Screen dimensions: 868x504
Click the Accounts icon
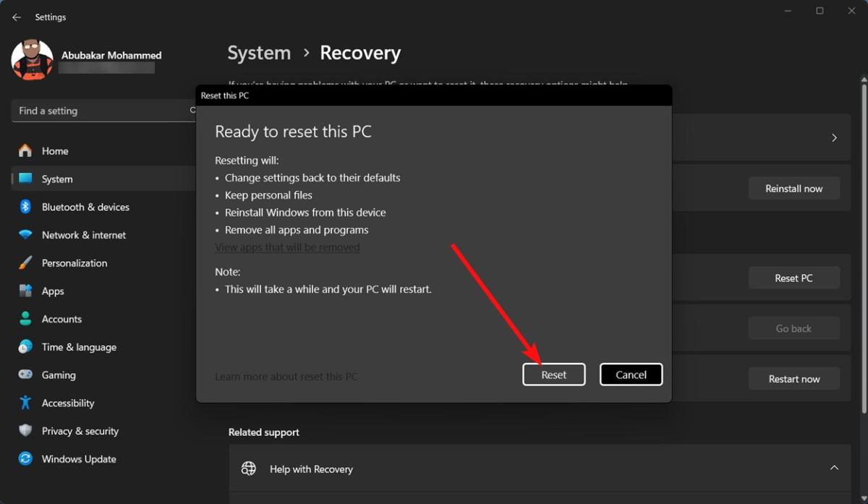click(22, 319)
